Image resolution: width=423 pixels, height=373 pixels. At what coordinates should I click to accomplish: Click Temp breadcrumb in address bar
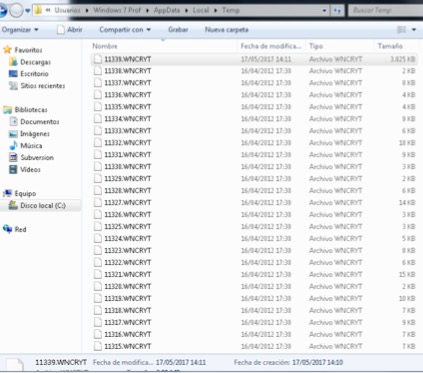click(x=231, y=10)
